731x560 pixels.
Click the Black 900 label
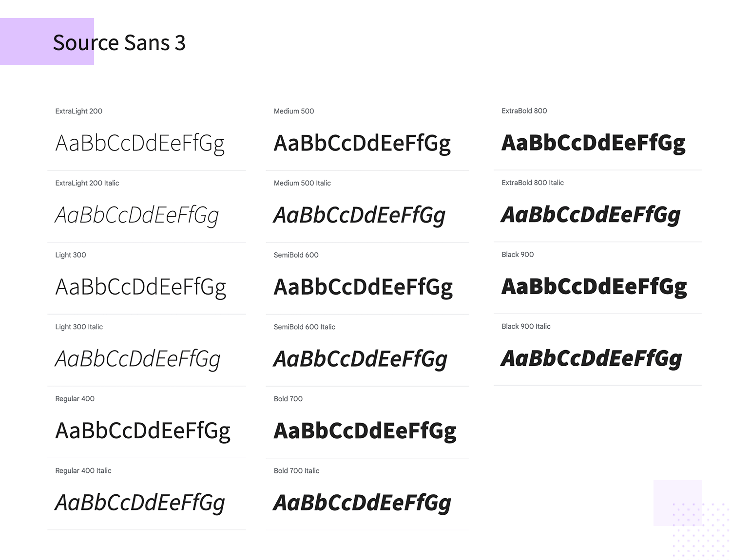click(518, 254)
